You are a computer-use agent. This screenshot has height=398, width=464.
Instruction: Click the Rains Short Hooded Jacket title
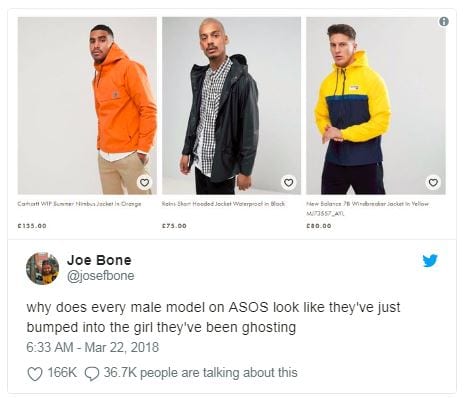223,204
